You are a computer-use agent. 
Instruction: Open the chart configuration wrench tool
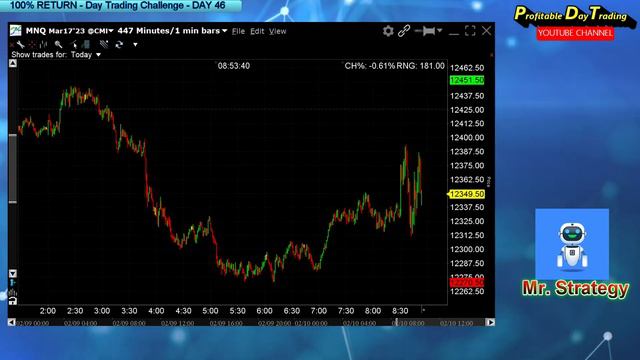click(20, 44)
